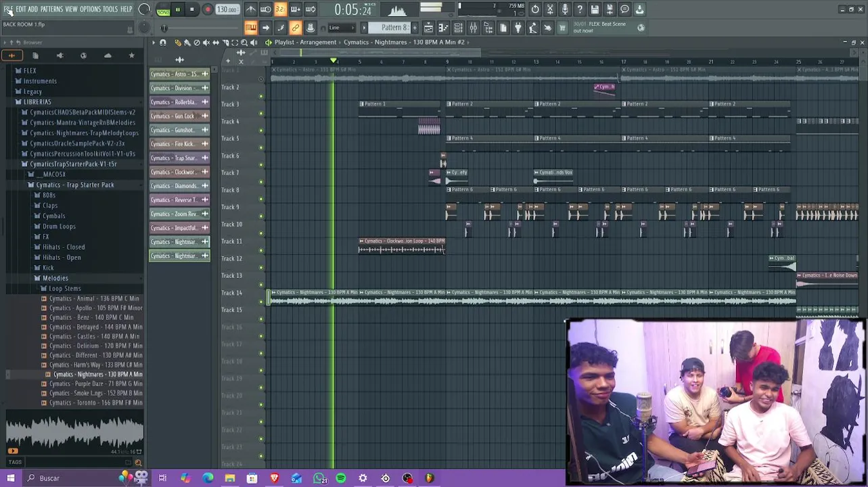Open the Channel rack view icon

click(x=458, y=28)
